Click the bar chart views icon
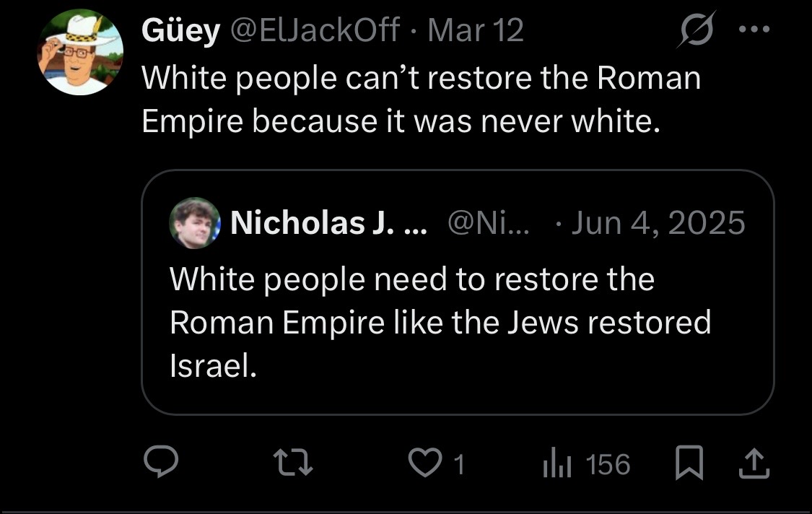The image size is (812, 514). (556, 464)
